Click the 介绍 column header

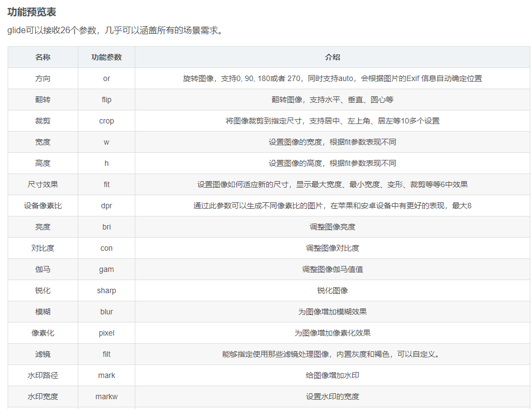[x=333, y=57]
